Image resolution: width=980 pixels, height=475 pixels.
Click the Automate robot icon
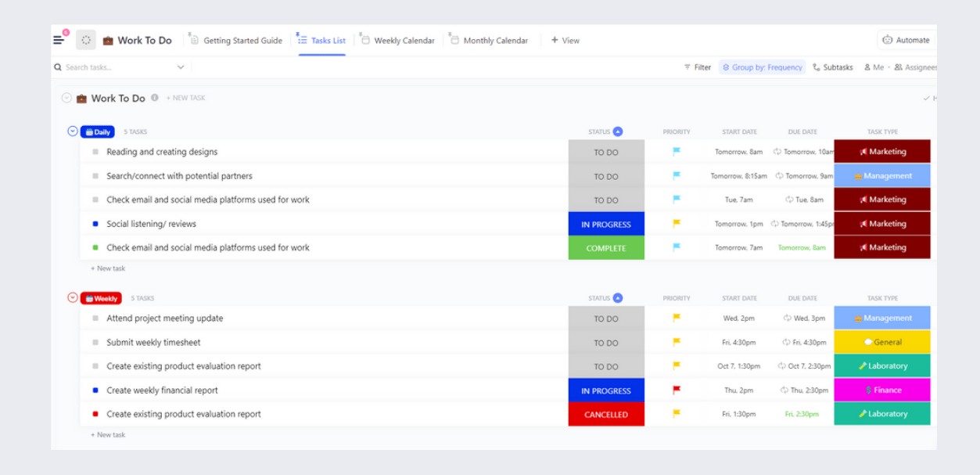(888, 40)
